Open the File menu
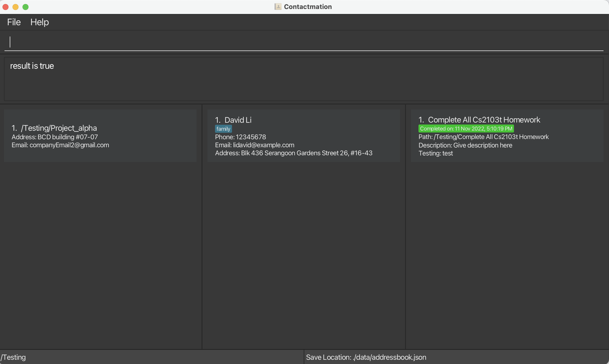Screen dimensions: 609x364 point(14,22)
